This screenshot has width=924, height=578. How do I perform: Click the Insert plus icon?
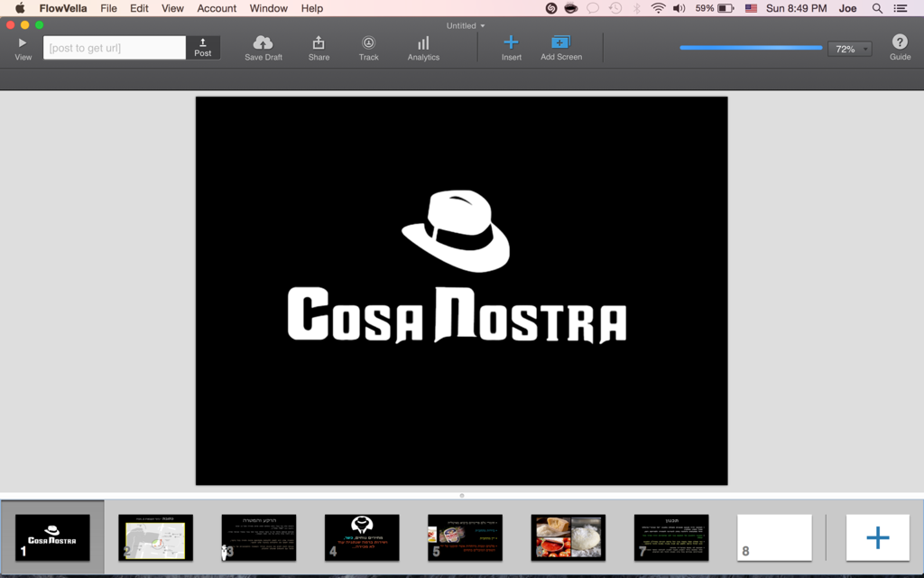point(511,42)
